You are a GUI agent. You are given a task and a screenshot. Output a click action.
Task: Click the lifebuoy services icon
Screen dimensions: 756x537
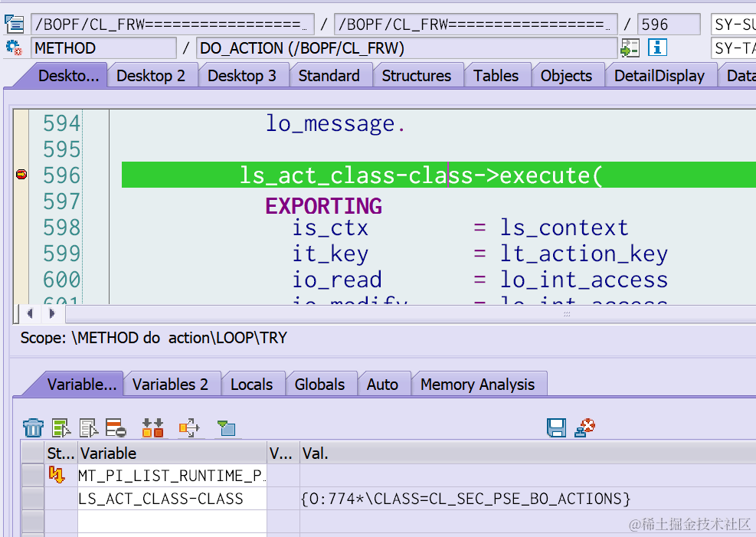click(585, 427)
